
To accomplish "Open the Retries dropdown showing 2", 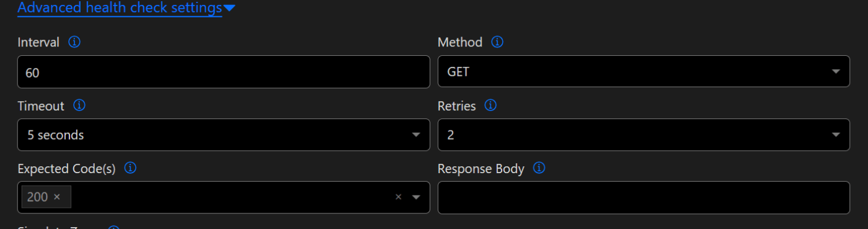I will [644, 135].
